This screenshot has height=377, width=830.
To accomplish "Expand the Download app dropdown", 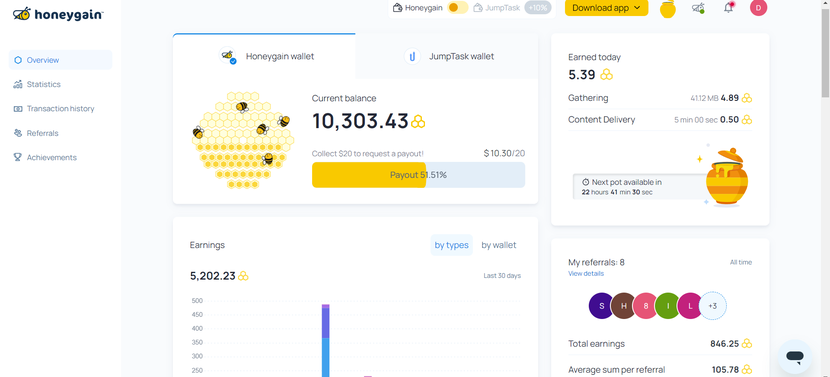I will tap(607, 8).
